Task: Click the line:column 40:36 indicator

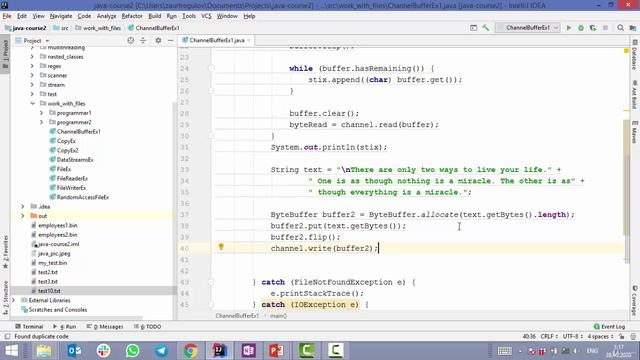Action: 529,337
